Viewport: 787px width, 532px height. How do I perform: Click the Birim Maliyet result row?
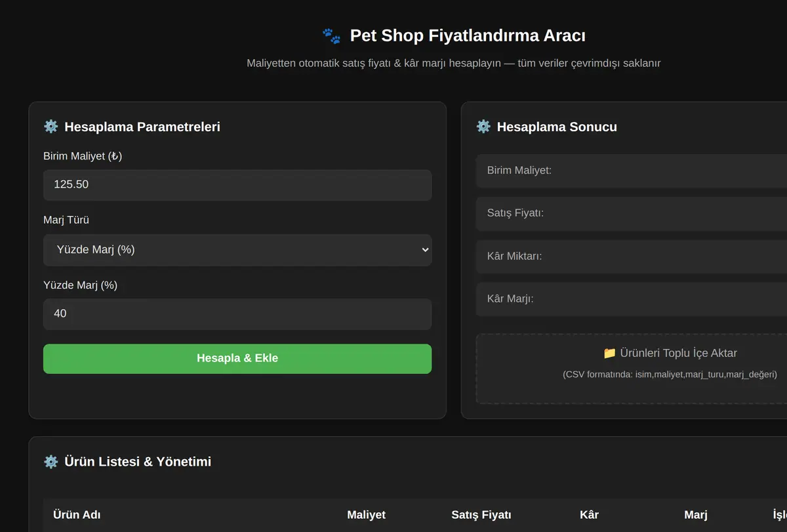coord(632,171)
